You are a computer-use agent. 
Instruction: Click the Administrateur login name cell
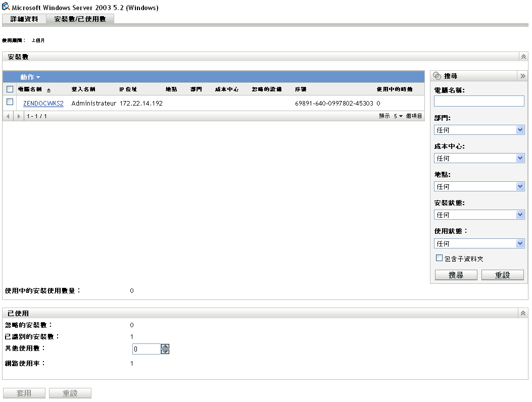coord(93,104)
